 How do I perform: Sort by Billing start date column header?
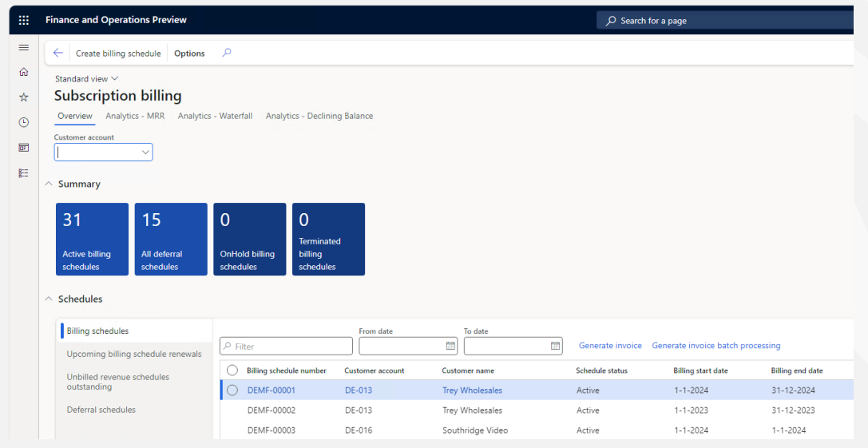(701, 371)
